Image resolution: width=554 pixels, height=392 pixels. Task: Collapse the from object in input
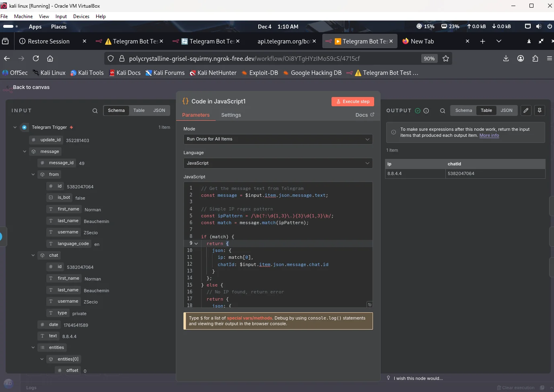tap(33, 174)
